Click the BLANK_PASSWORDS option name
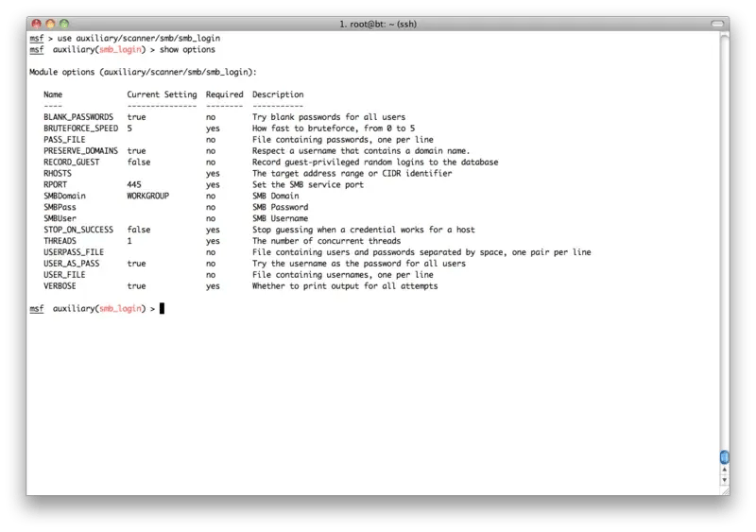The image size is (756, 532). point(78,117)
